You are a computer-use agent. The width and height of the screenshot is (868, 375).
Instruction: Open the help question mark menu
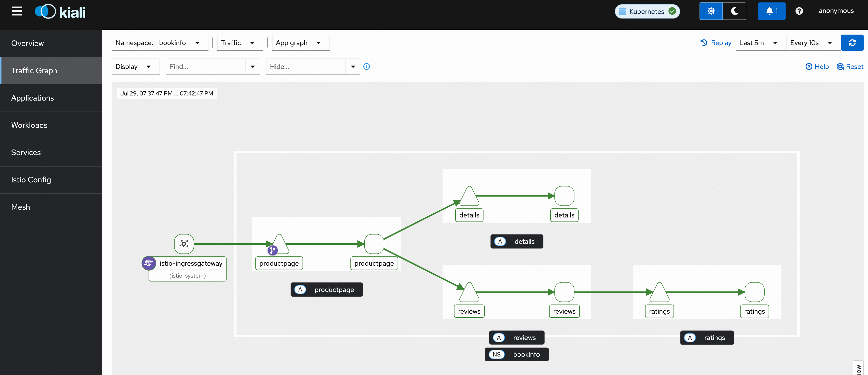pyautogui.click(x=799, y=11)
